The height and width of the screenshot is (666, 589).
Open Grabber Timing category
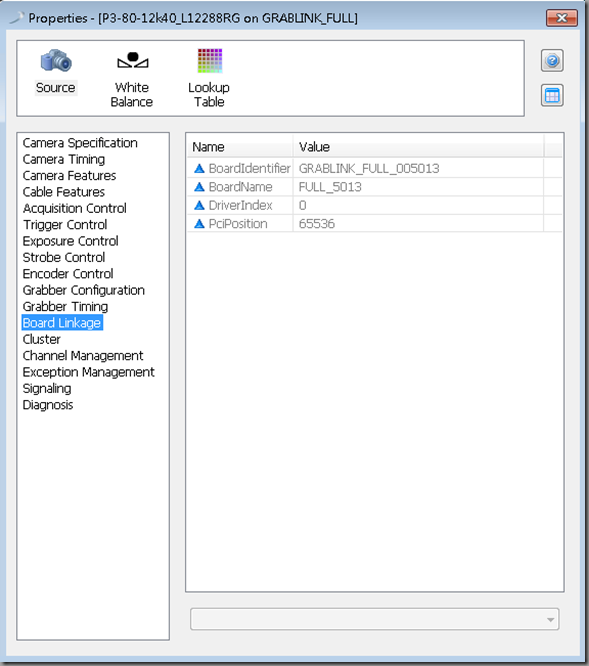coord(65,307)
